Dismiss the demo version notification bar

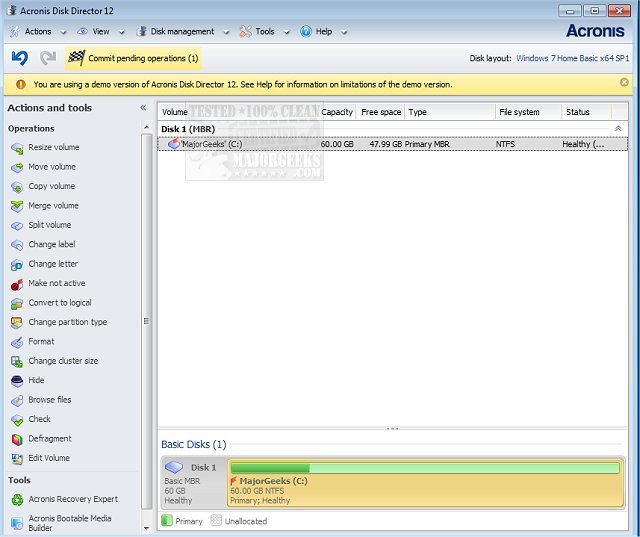624,84
